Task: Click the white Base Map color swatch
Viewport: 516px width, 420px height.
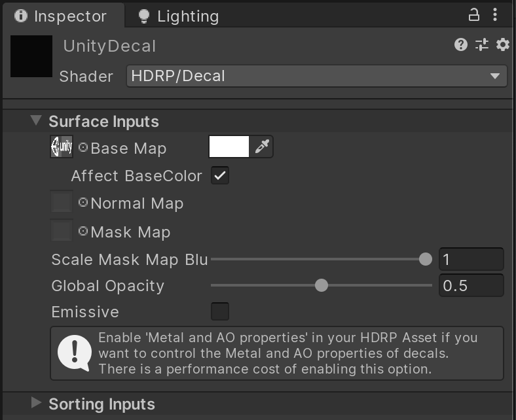Action: tap(229, 147)
